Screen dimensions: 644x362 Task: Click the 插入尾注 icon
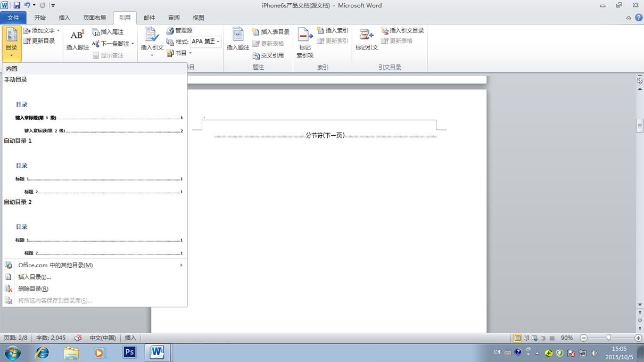96,32
